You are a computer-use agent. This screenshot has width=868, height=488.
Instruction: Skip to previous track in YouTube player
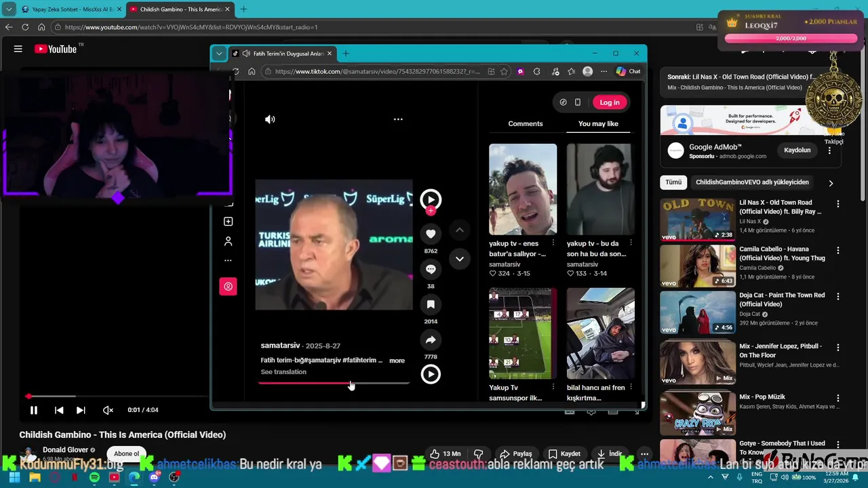click(x=59, y=410)
